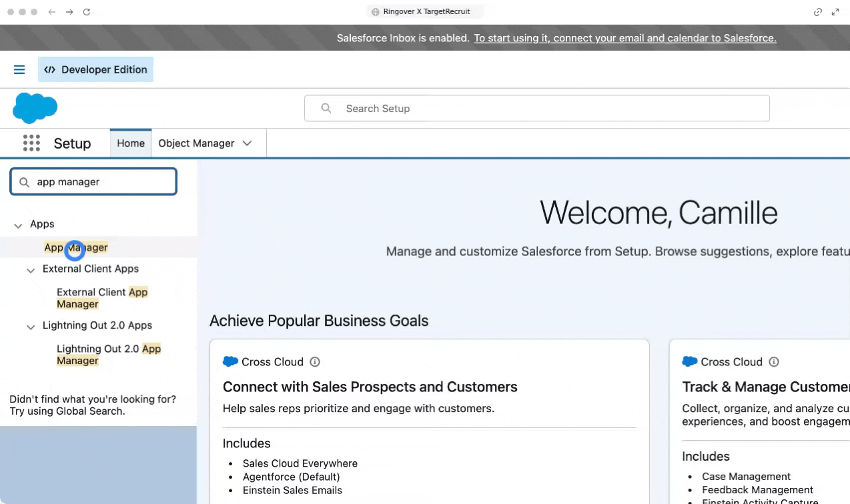The height and width of the screenshot is (504, 850).
Task: Collapse the Apps section chevron
Action: (18, 225)
